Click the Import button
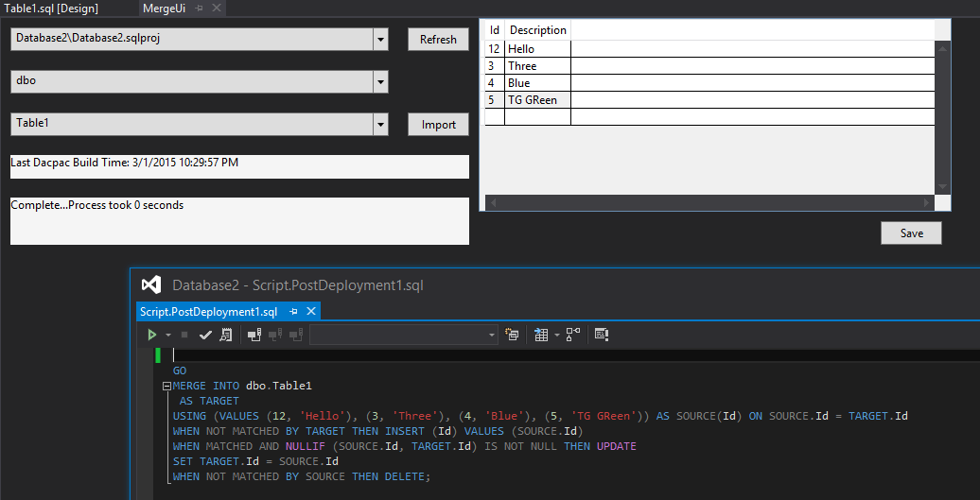Image resolution: width=980 pixels, height=500 pixels. click(x=438, y=125)
